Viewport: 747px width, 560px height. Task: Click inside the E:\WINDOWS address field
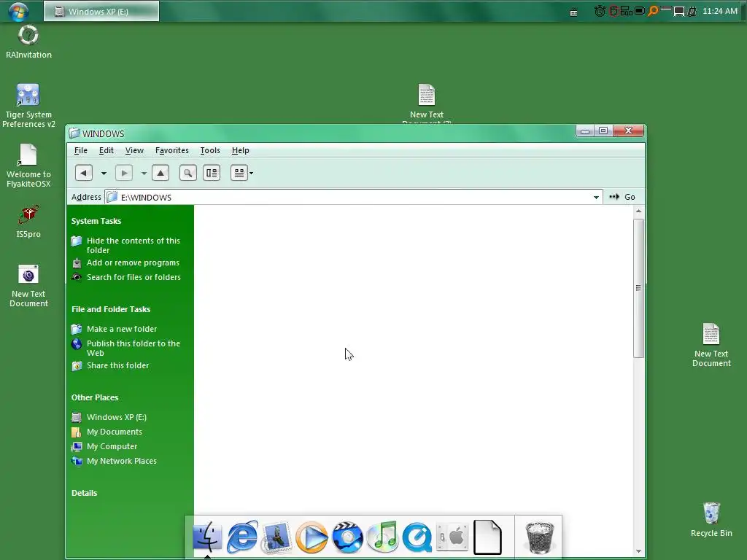352,197
